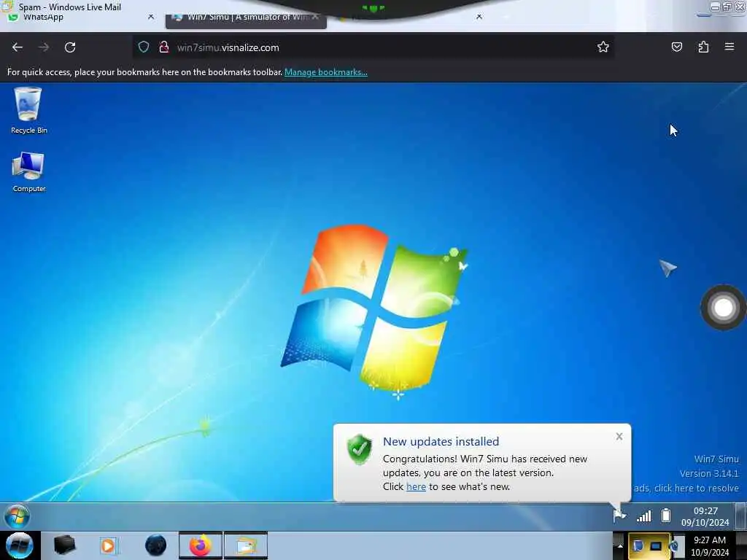Image resolution: width=747 pixels, height=560 pixels.
Task: Click the 'New updates installed' notification title
Action: (x=441, y=441)
